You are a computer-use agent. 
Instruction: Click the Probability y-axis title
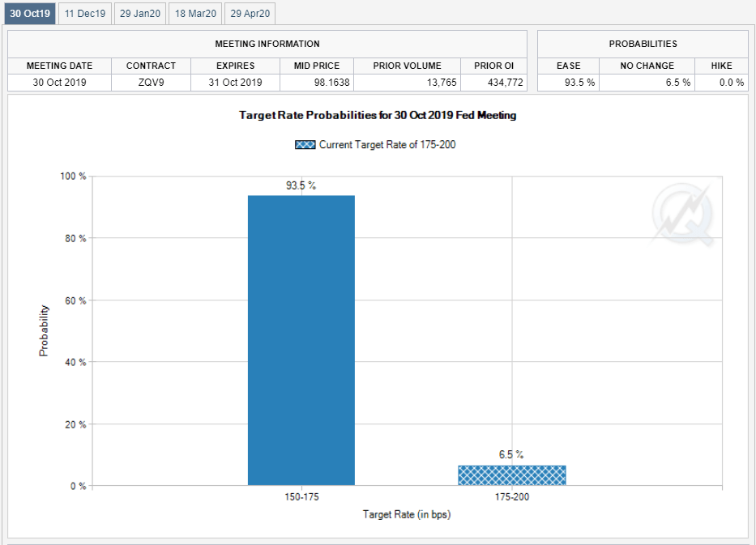44,330
